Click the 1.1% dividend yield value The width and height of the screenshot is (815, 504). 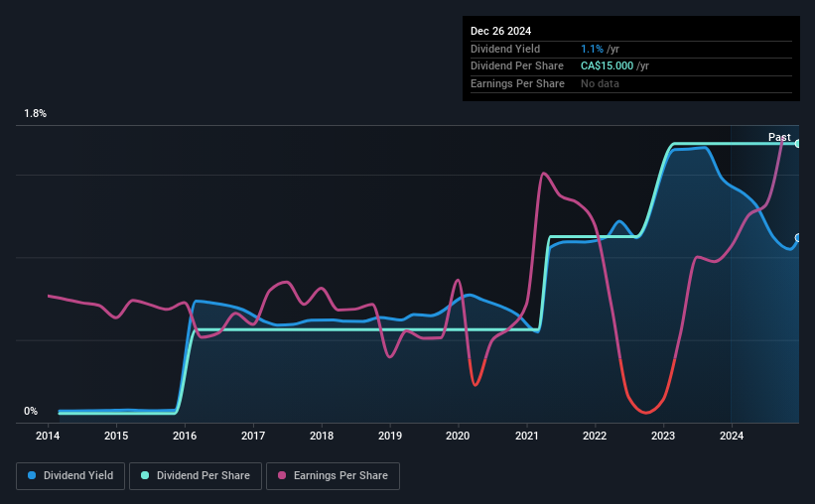pos(592,49)
